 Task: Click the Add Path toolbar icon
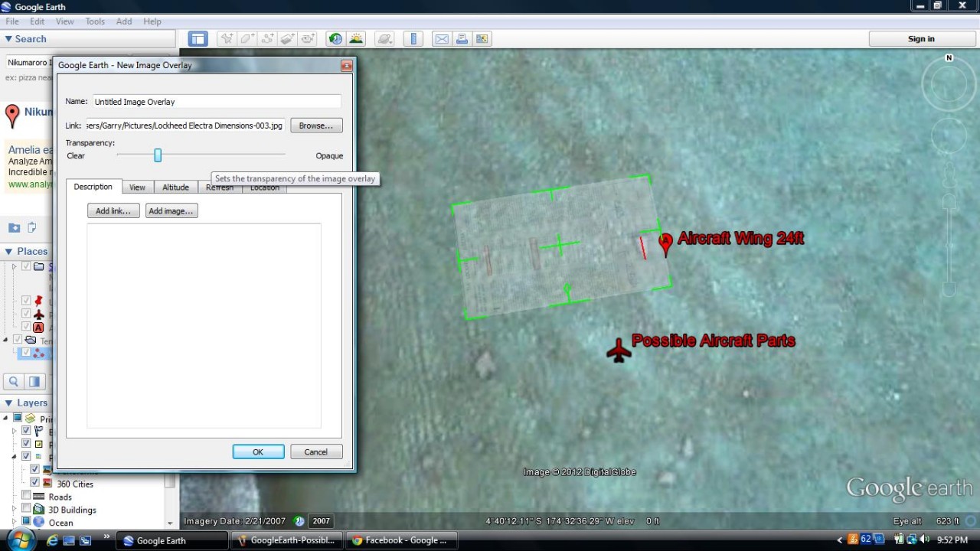click(x=267, y=39)
